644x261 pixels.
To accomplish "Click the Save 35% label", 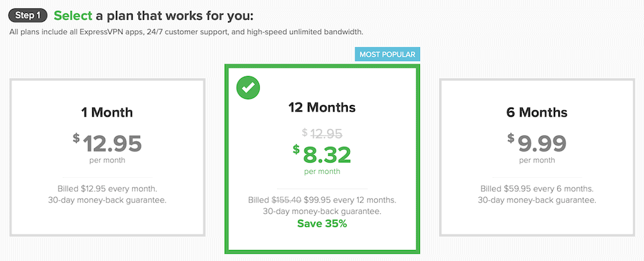I will tap(321, 224).
